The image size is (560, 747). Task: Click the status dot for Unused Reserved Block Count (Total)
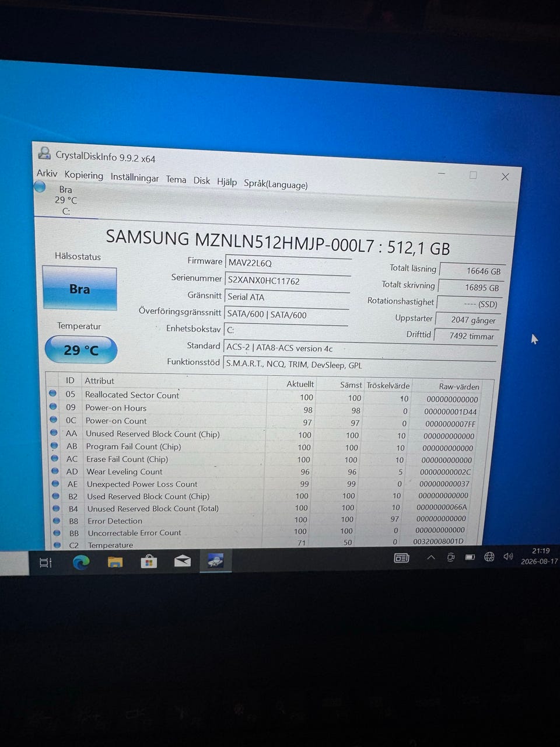pyautogui.click(x=56, y=508)
